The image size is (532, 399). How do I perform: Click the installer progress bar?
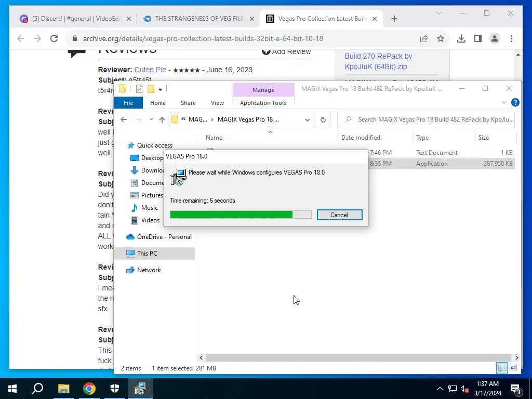241,215
